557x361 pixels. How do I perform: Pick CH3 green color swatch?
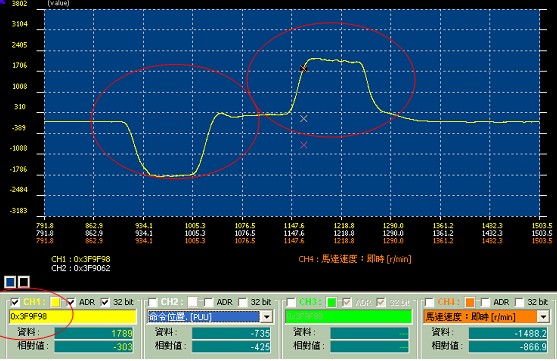[x=331, y=302]
